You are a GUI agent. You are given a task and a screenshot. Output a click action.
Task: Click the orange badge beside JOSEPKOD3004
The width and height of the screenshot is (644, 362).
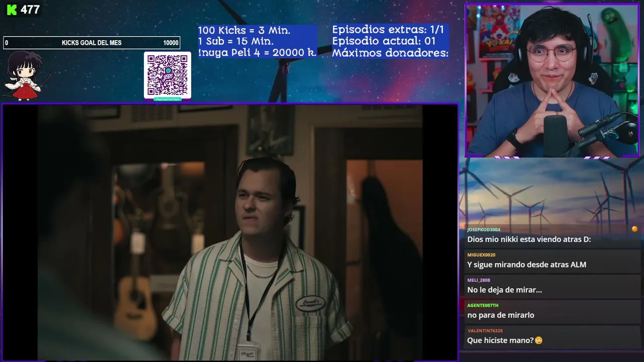point(634,229)
